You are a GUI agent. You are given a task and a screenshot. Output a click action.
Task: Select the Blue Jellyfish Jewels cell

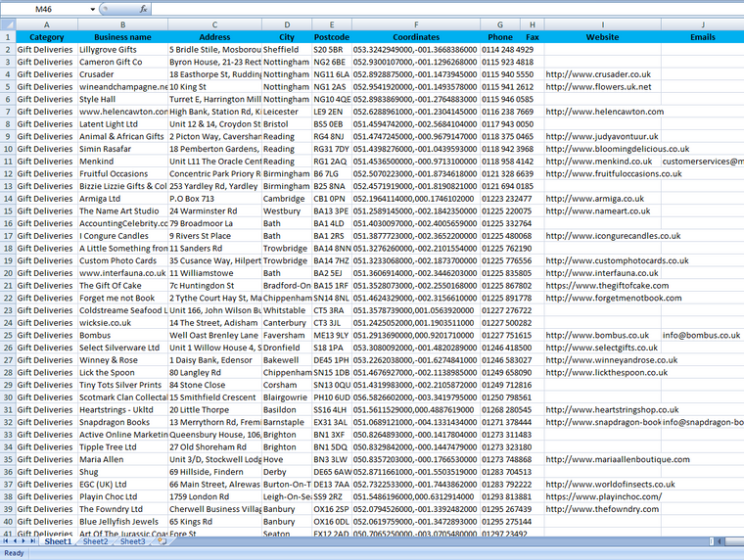[x=122, y=522]
